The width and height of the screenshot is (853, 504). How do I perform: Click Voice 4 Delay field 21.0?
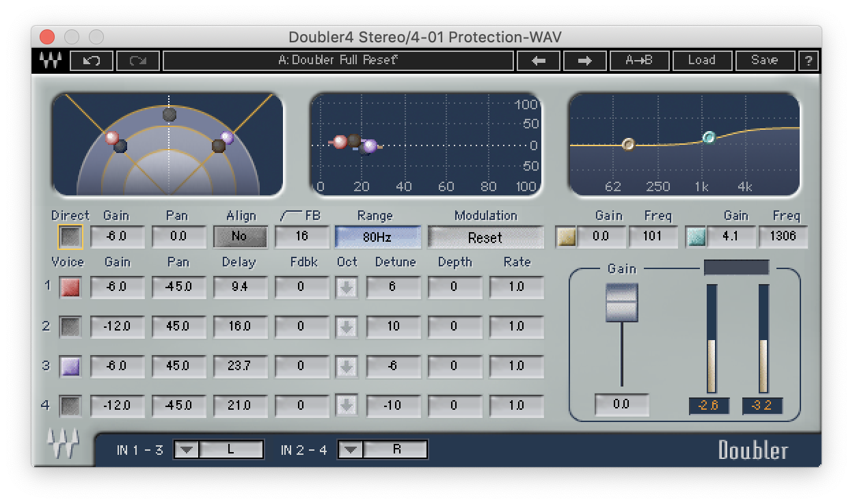240,406
